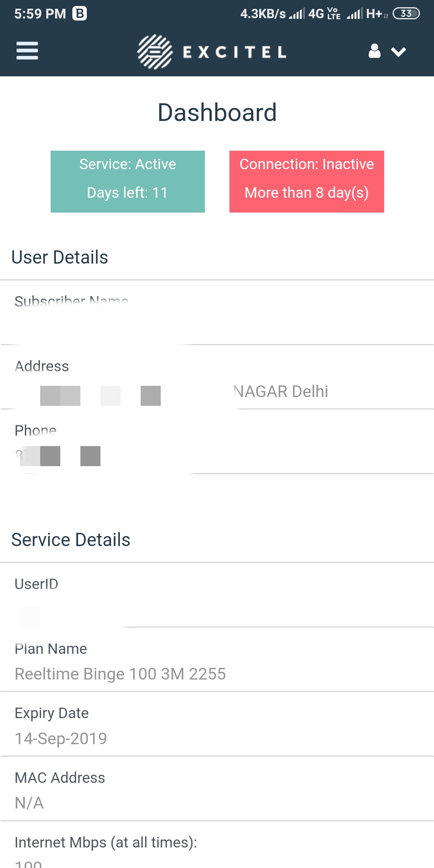Tap the MAC Address N/A value
Viewport: 434px width, 868px height.
pos(29,803)
